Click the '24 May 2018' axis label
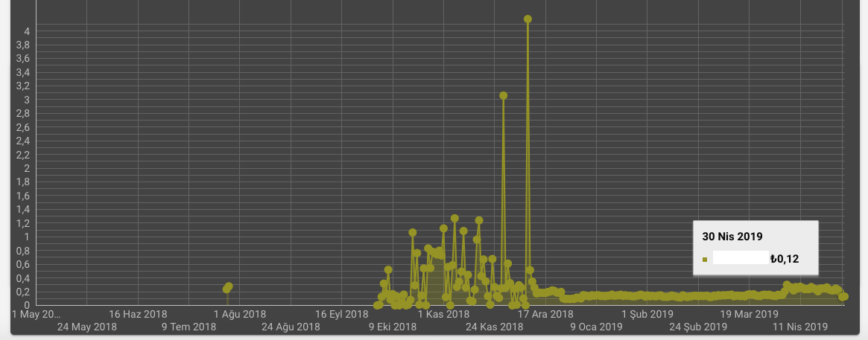This screenshot has width=868, height=340. 87,327
